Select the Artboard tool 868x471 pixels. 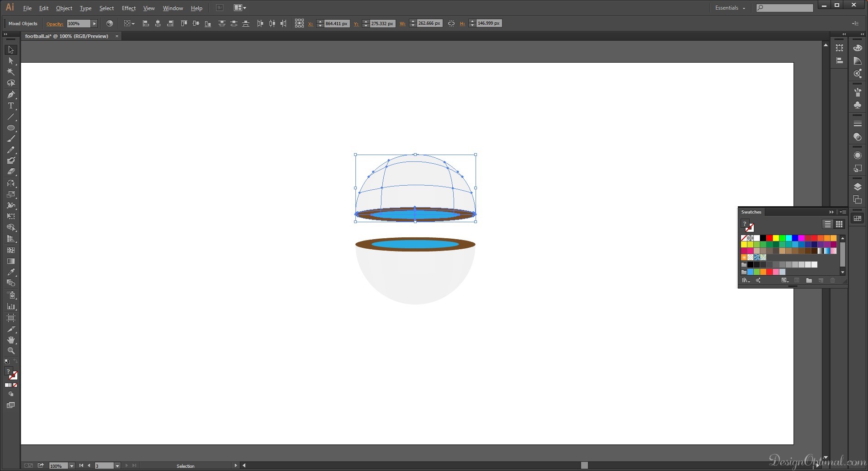pyautogui.click(x=11, y=317)
